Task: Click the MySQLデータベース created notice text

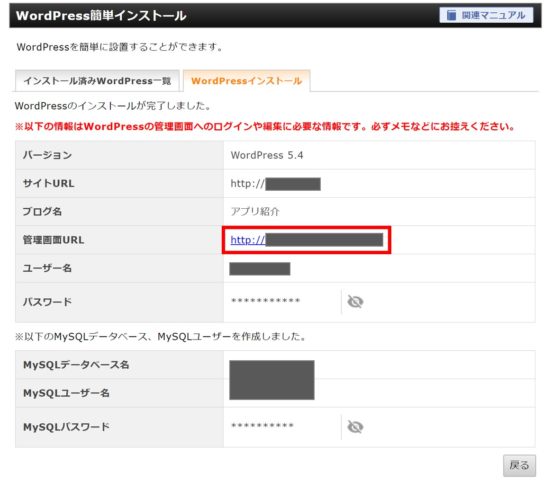Action: pyautogui.click(x=161, y=337)
